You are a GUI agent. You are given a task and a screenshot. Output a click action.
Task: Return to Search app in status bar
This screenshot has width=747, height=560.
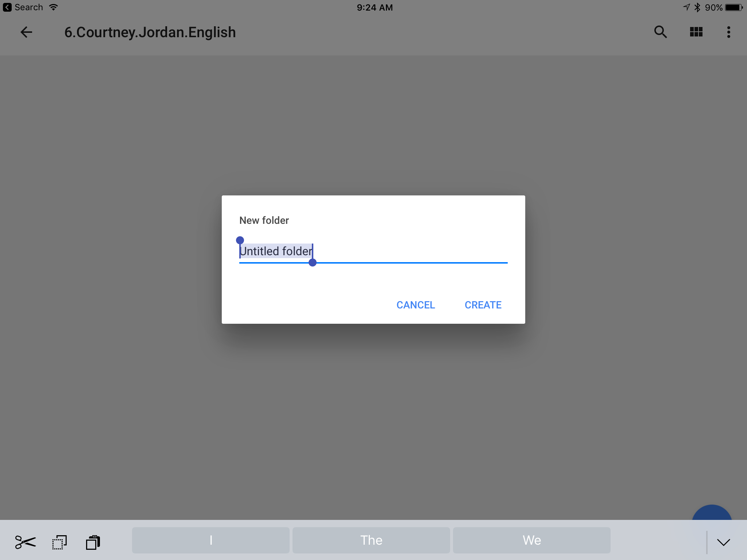pos(23,7)
